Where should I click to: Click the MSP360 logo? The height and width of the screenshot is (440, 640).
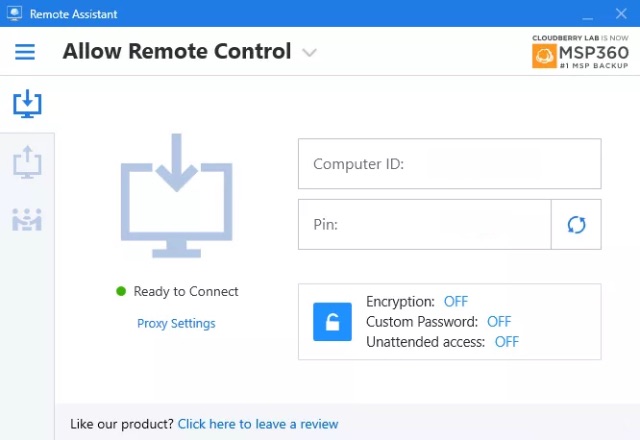point(580,52)
